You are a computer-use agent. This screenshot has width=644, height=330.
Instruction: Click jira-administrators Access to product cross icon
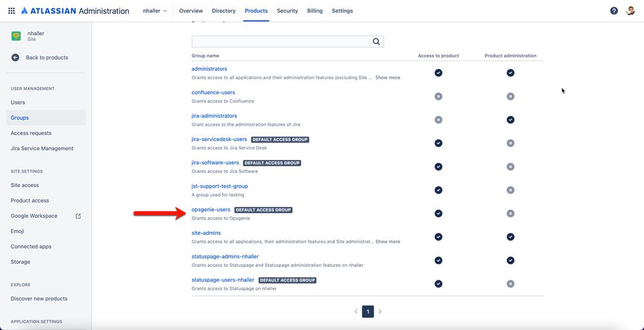[438, 120]
